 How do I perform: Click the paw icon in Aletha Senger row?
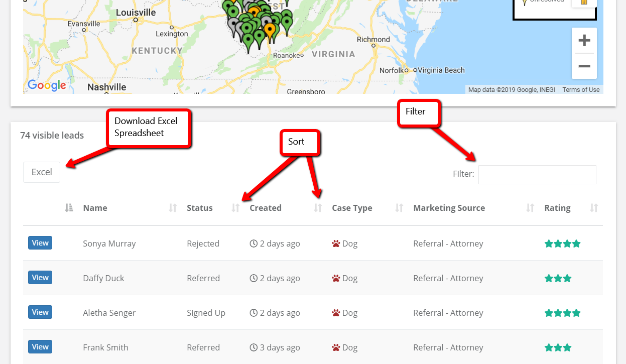click(x=336, y=313)
